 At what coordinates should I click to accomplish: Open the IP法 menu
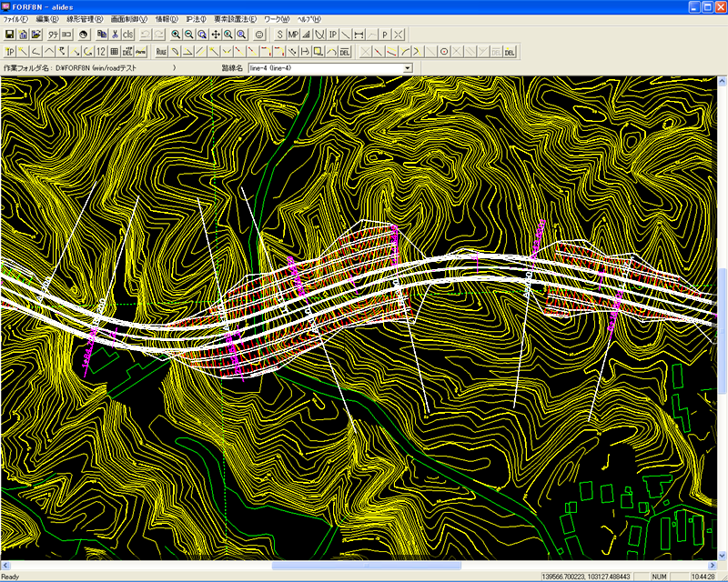tap(194, 18)
